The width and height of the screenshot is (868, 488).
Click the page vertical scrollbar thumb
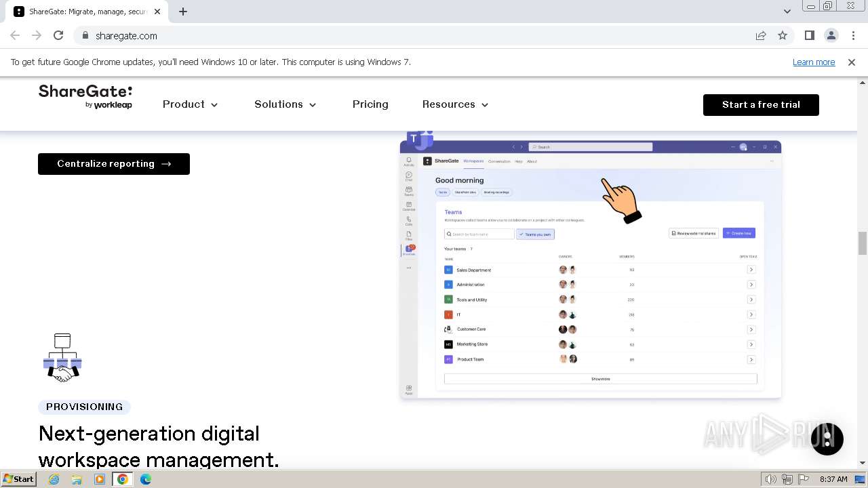(x=863, y=243)
